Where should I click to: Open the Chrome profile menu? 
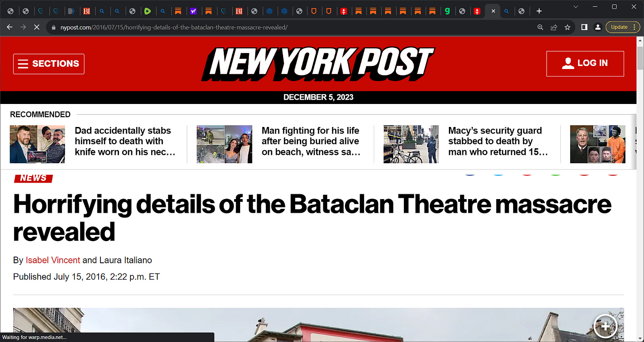pos(598,27)
